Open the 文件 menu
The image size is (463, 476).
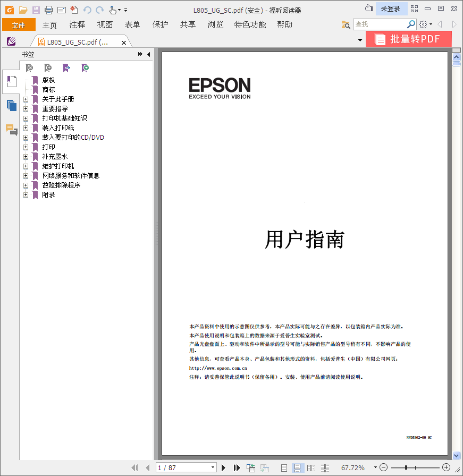[x=19, y=25]
